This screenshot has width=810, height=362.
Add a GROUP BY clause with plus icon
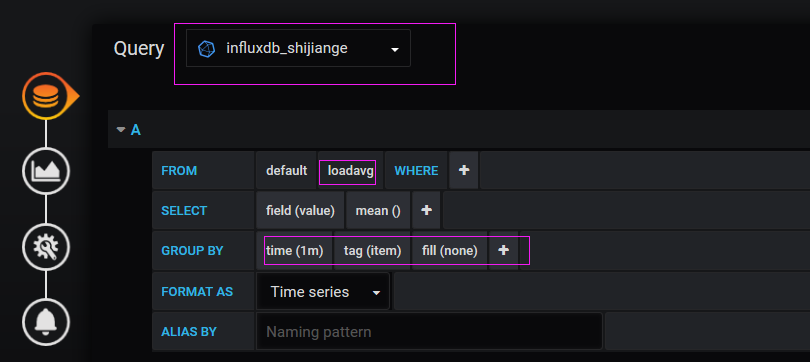click(503, 250)
